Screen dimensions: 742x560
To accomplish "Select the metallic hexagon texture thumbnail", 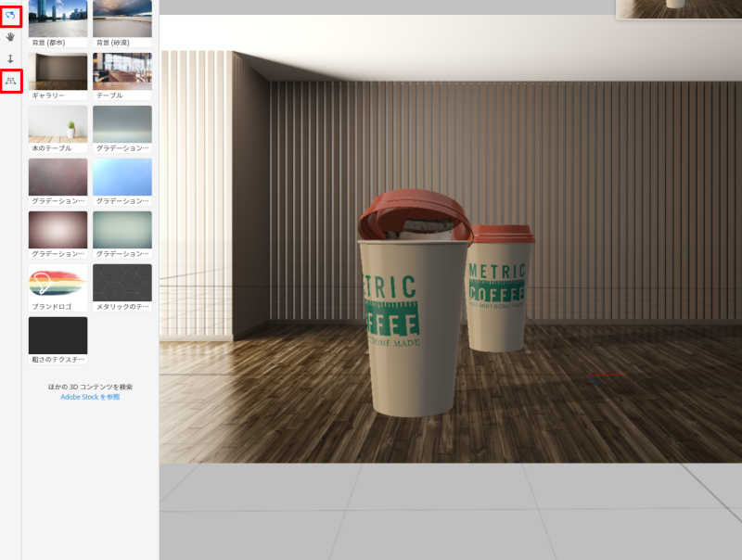I will point(122,282).
